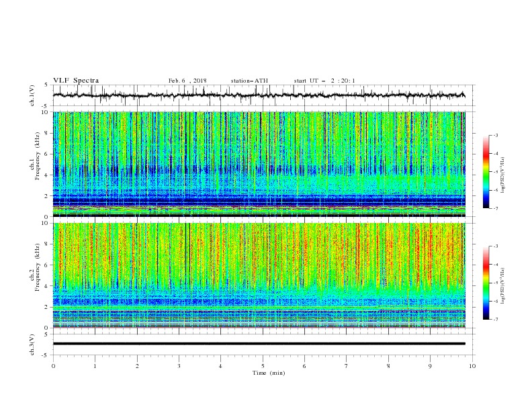The image size is (532, 411).
Task: Click the "-5" tick on ch.3(V) axis
Action: click(x=46, y=355)
